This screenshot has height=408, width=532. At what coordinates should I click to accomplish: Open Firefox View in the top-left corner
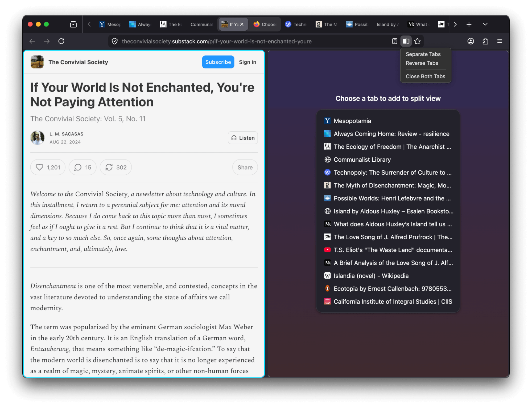coord(74,24)
